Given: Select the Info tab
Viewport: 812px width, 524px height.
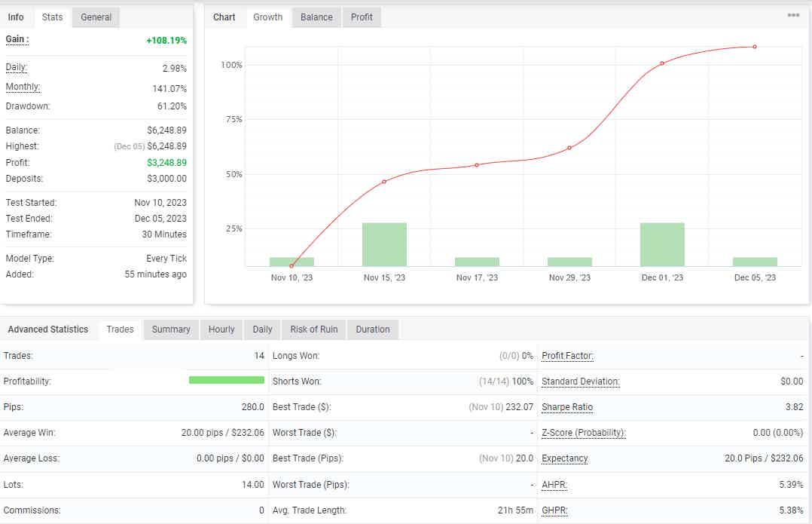Looking at the screenshot, I should pos(17,17).
